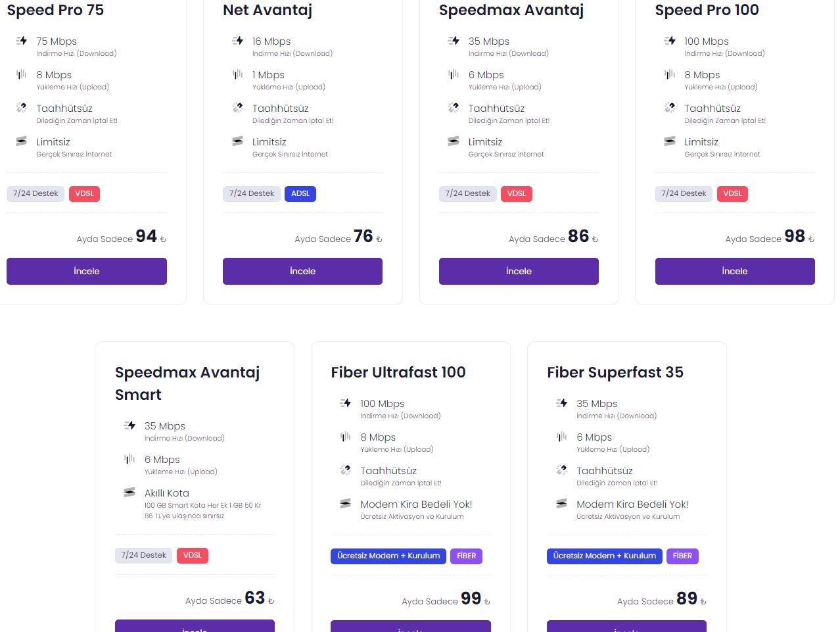Viewport: 840px width, 632px height.
Task: Click upload speed icon in Fiber Superfast 35
Action: click(561, 437)
